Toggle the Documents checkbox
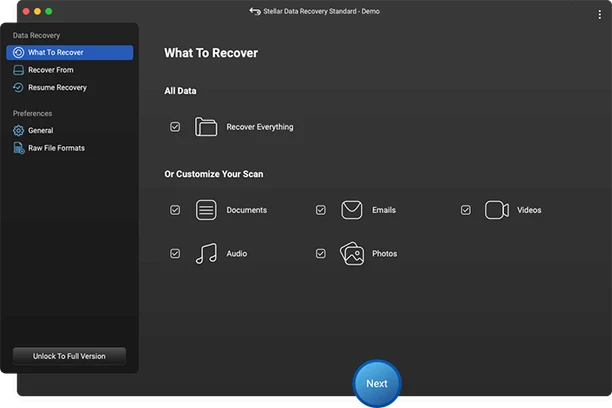This screenshot has height=408, width=612. point(175,210)
